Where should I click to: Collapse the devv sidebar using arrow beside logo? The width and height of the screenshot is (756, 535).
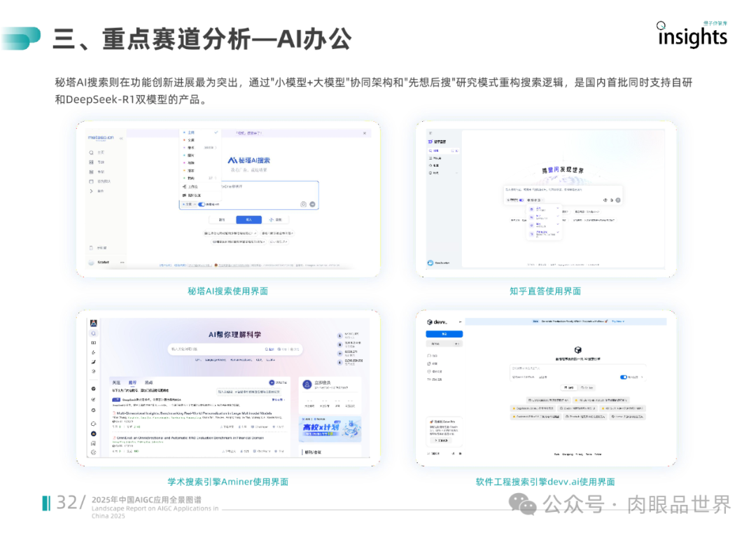click(x=460, y=322)
